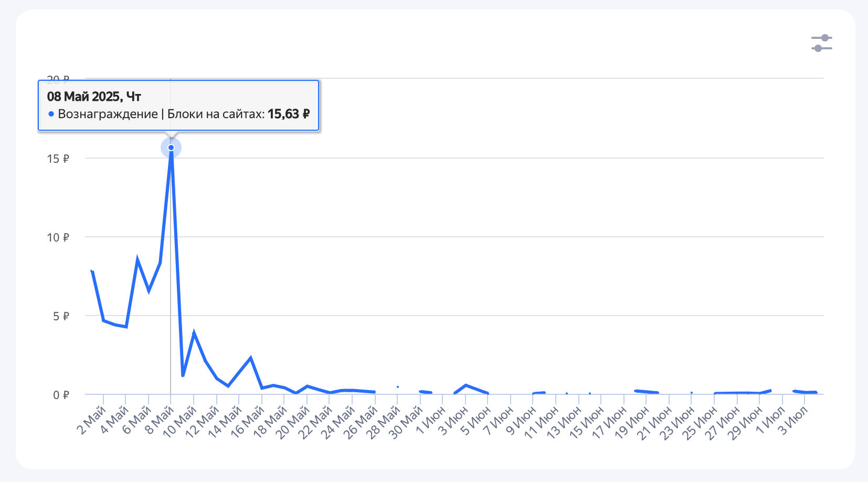Click the '10 ₽' y-axis label
868x482 pixels.
[58, 237]
